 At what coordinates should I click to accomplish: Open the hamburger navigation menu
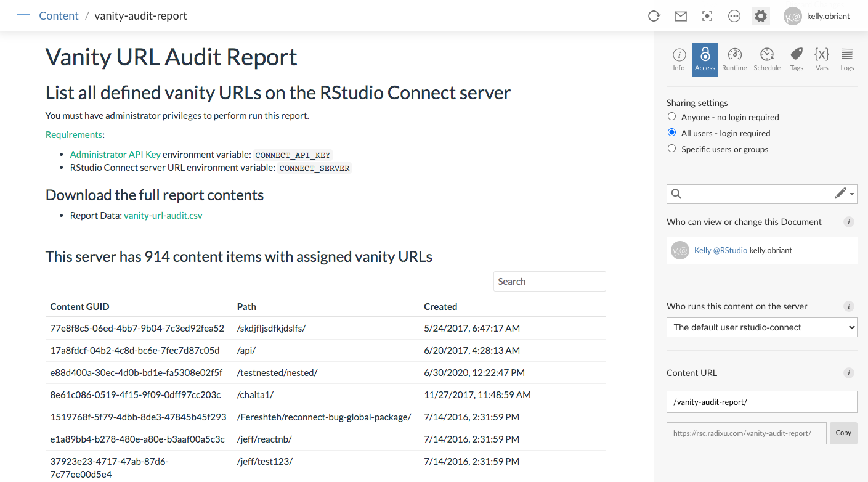coord(23,15)
